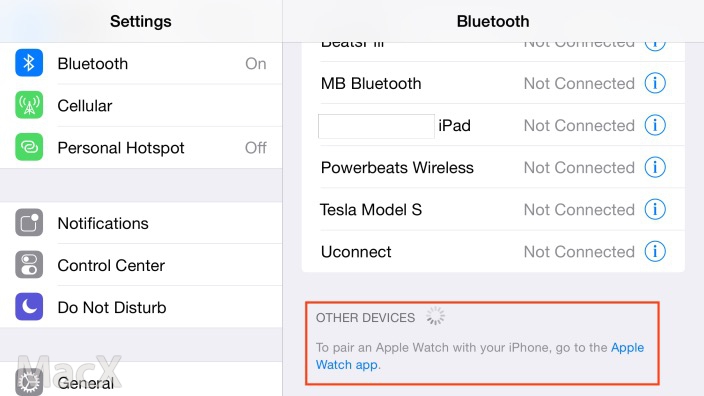704x396 pixels.
Task: Tap the General gear icon
Action: (x=29, y=383)
